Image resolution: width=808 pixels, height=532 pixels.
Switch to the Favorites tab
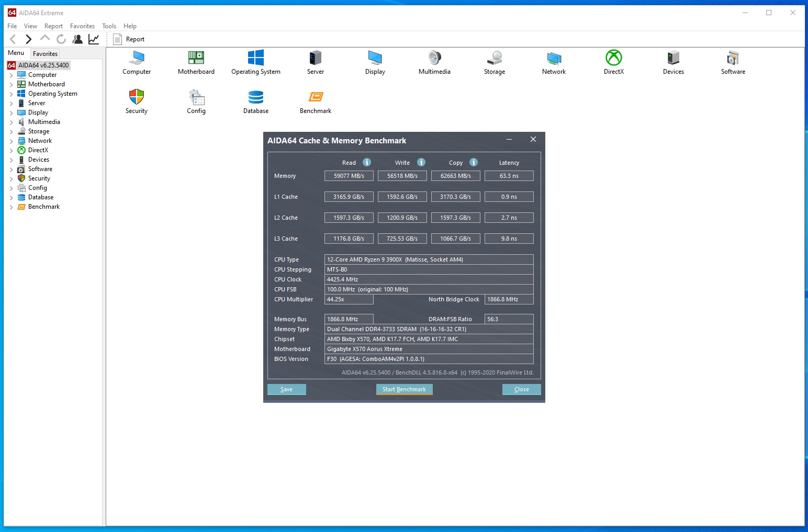(45, 54)
